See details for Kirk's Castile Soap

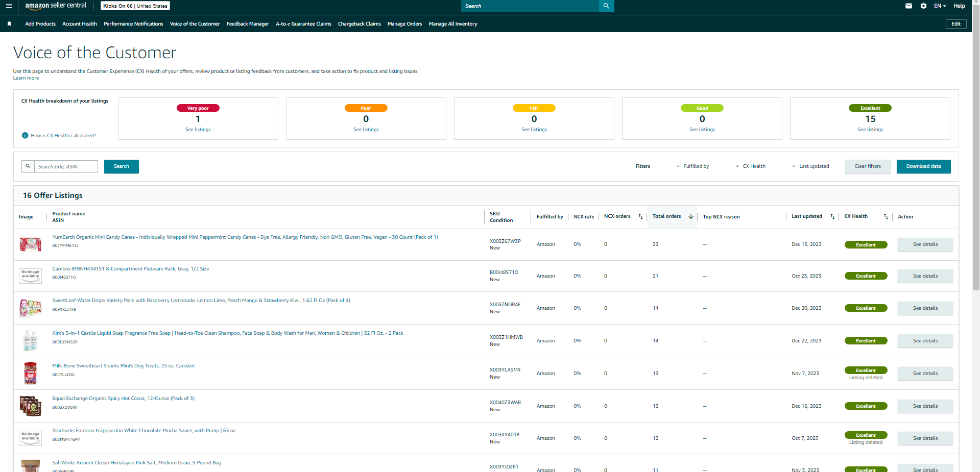925,341
